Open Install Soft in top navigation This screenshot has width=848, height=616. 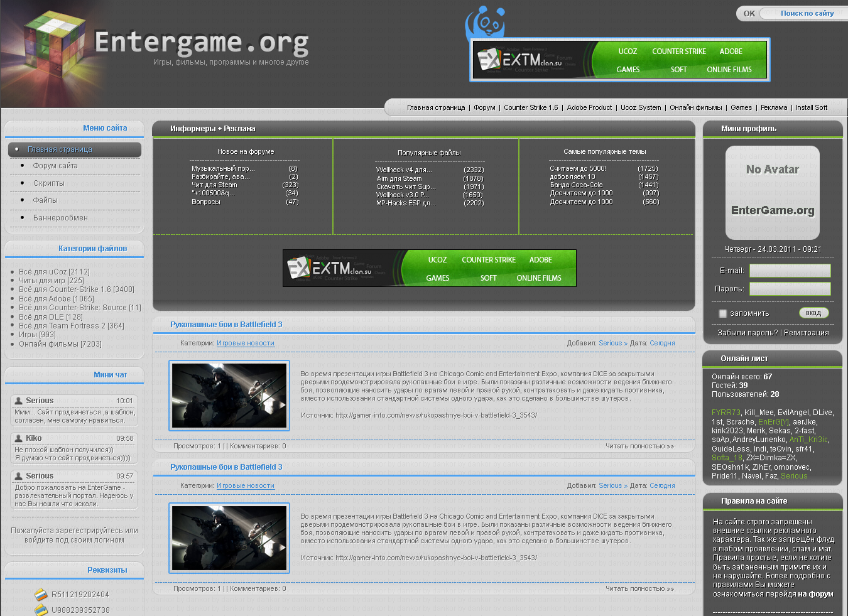coord(812,107)
